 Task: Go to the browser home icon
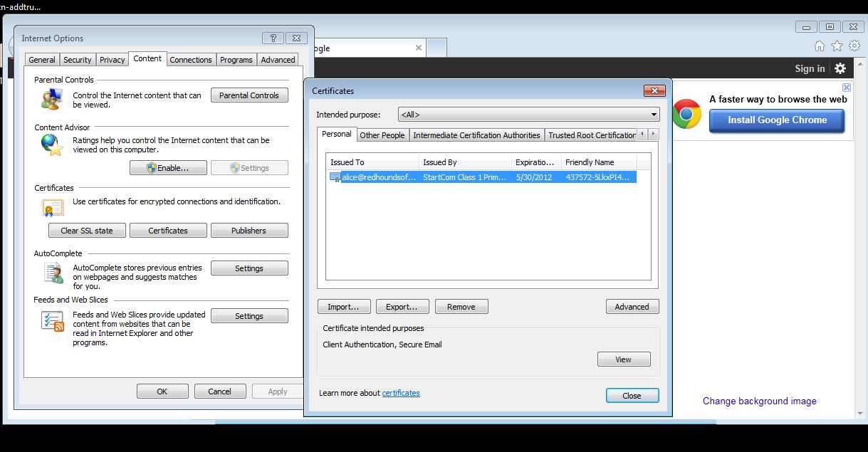tap(820, 46)
